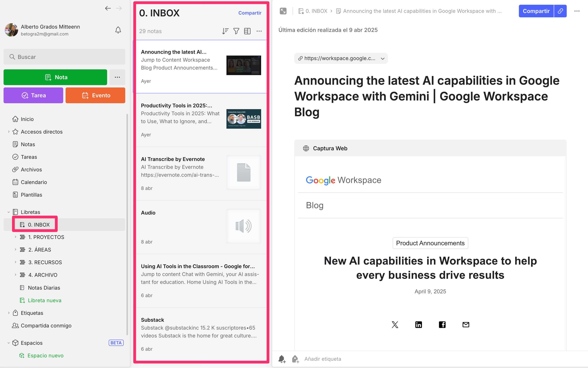588x368 pixels.
Task: Select the 0. INBOX notebook
Action: click(64, 225)
